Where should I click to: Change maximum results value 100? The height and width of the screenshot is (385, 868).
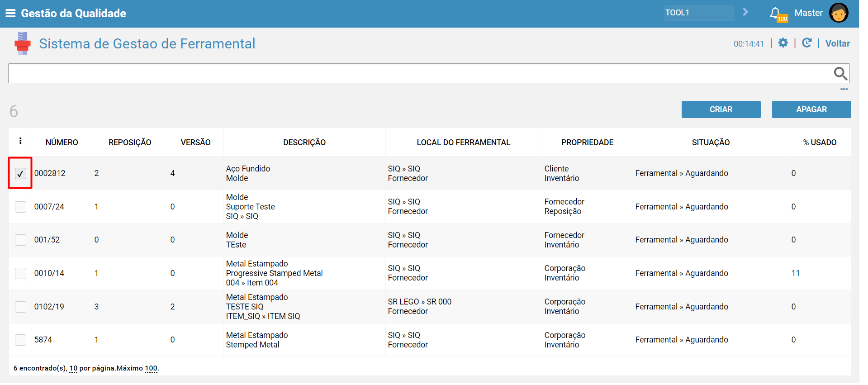click(151, 368)
